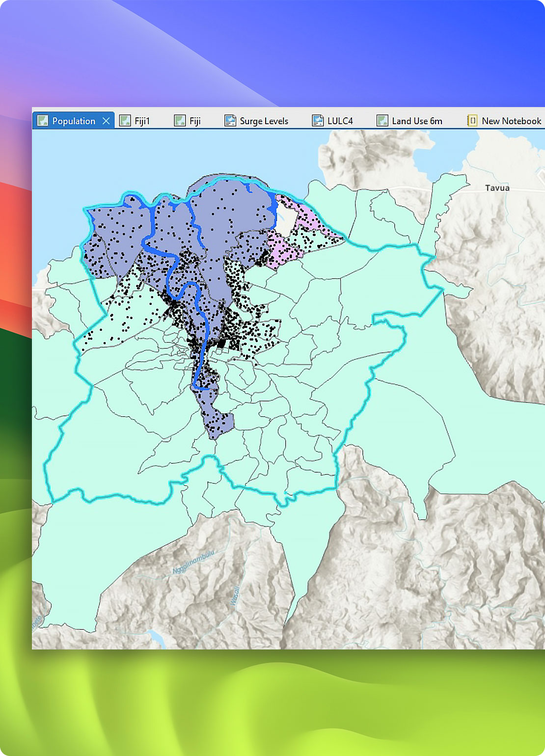This screenshot has width=545, height=756.
Task: Click the Land Use 6m map icon
Action: [x=382, y=121]
